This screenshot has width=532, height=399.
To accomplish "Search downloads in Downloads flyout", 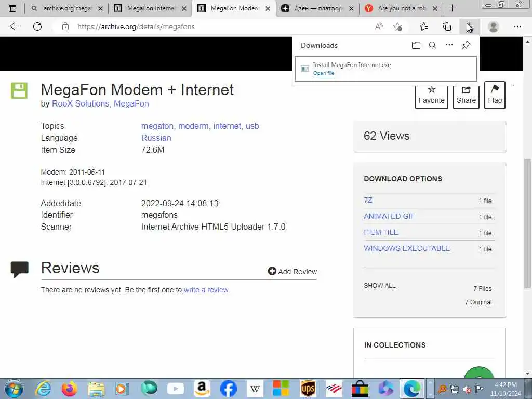I will 433,45.
